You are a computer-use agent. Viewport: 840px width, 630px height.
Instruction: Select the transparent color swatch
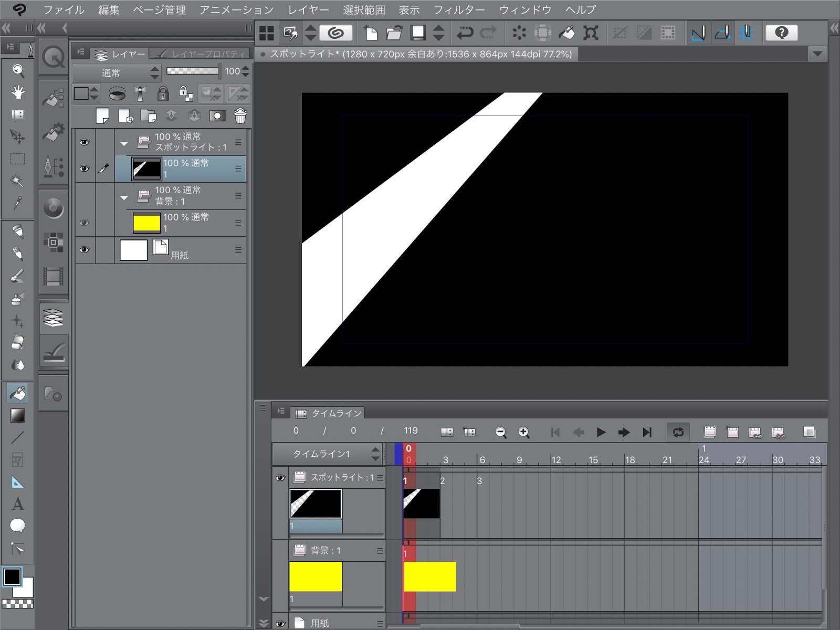[17, 604]
